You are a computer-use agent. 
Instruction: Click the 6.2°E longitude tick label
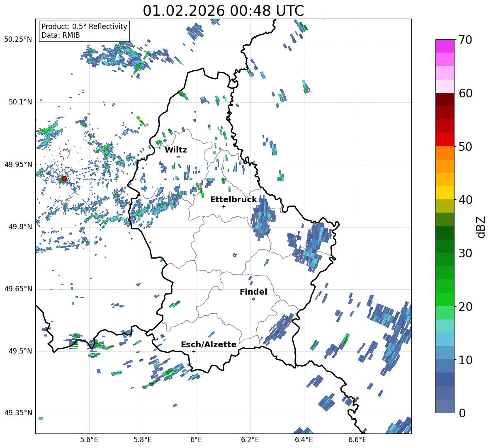tap(250, 439)
